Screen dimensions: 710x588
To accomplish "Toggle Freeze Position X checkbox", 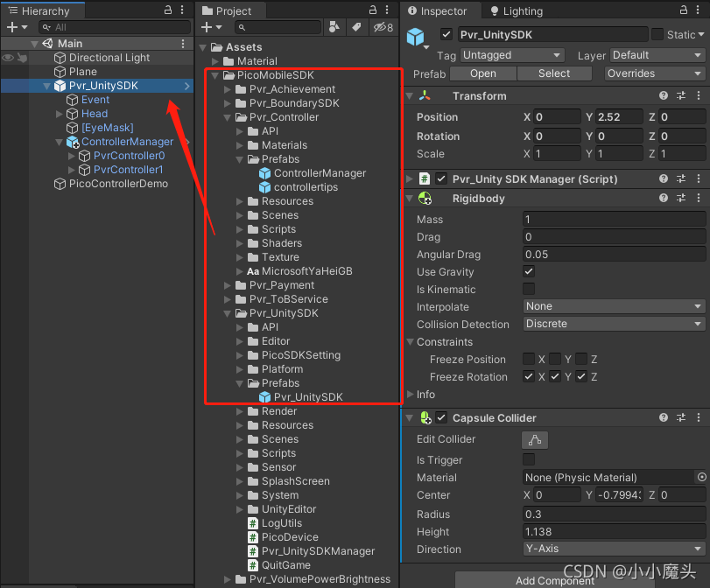I will 529,359.
